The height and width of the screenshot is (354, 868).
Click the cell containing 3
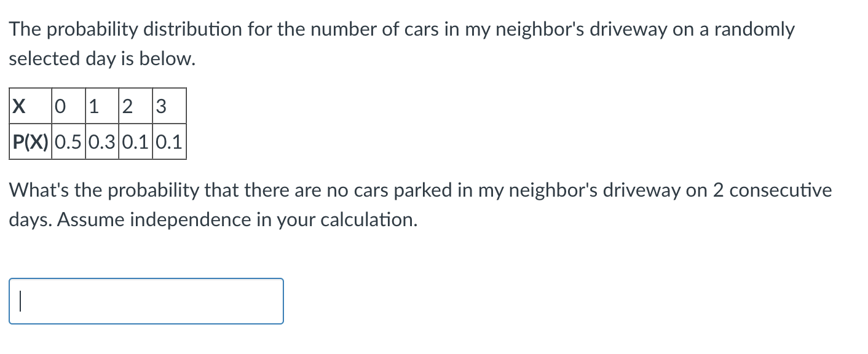pos(168,106)
